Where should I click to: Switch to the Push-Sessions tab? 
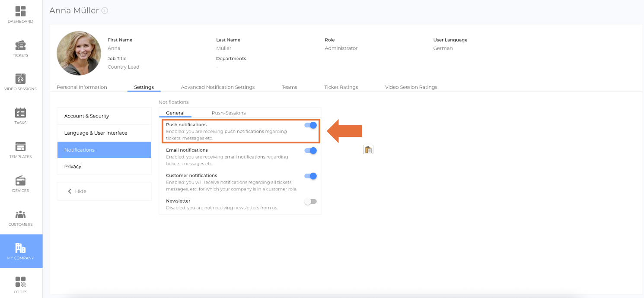click(x=228, y=113)
